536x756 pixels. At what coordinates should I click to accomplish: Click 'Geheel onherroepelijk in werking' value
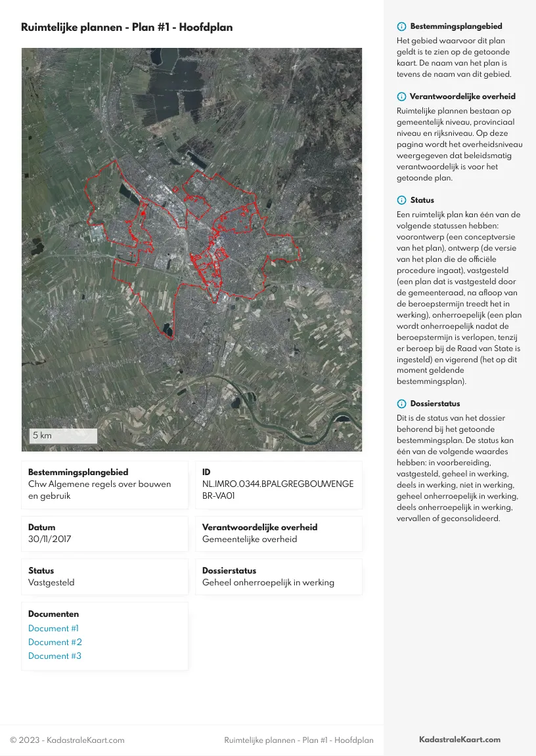point(268,583)
